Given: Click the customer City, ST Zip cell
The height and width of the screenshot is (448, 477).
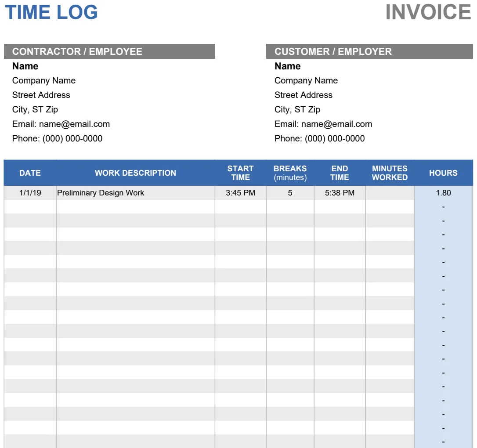Looking at the screenshot, I should tap(297, 109).
